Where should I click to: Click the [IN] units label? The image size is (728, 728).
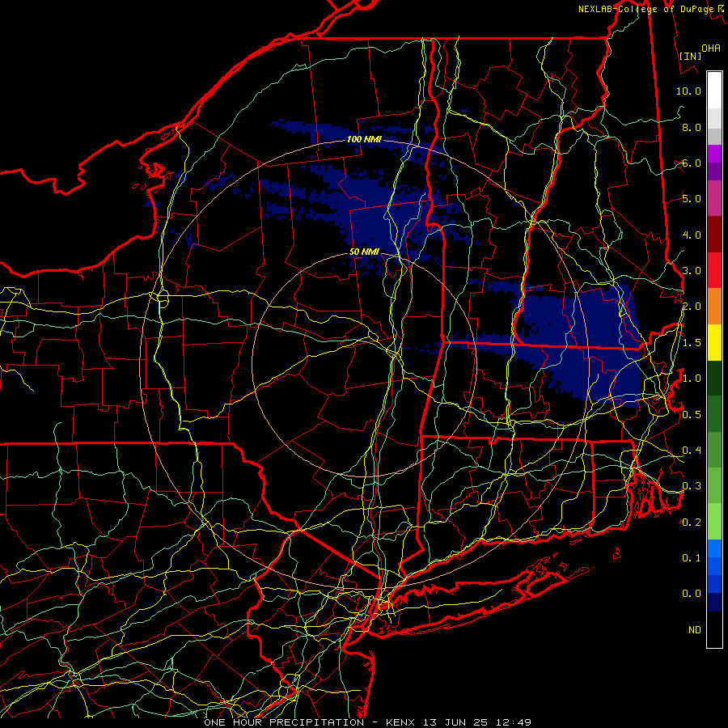(x=690, y=56)
